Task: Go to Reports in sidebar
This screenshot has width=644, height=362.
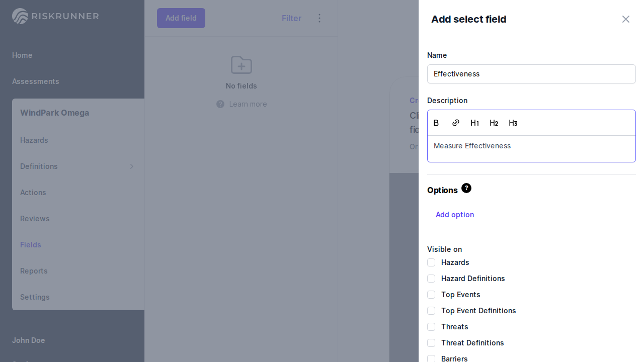Action: 34,271
